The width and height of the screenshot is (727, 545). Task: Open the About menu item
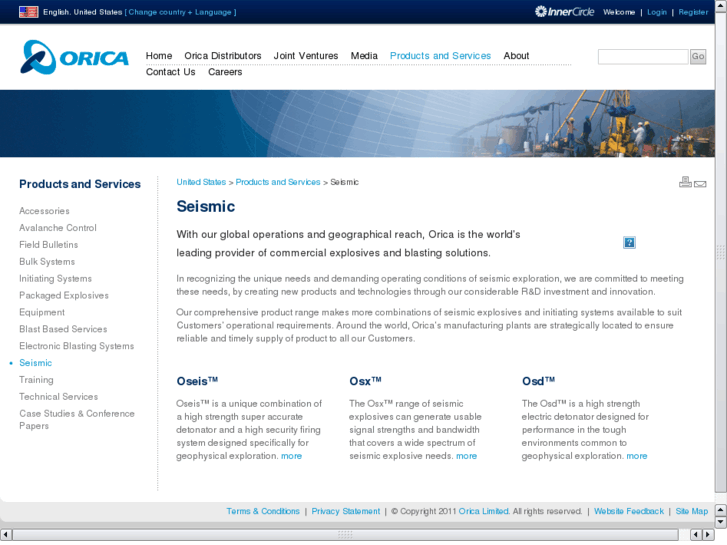click(516, 56)
